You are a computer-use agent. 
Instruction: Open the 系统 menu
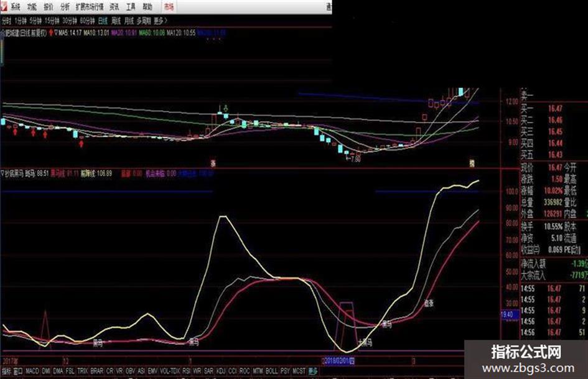[15, 7]
